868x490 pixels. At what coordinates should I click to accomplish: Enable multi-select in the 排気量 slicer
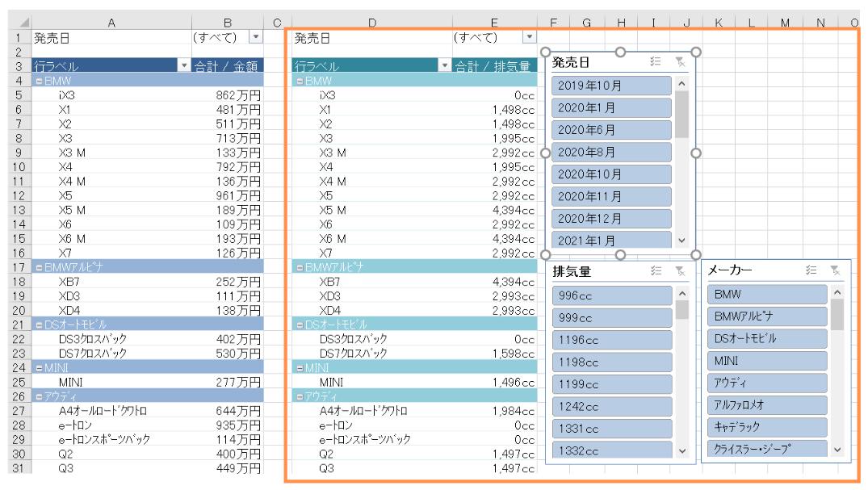[656, 272]
